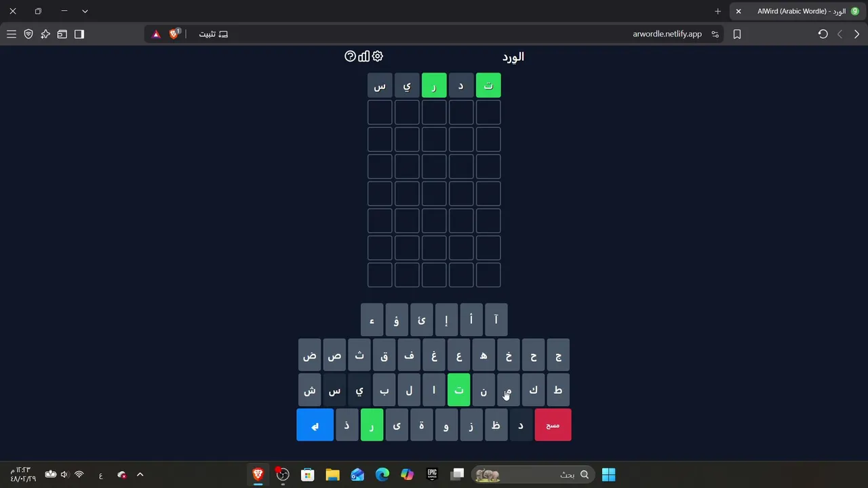
Task: Open the Brave hamburger menu
Action: [12, 34]
